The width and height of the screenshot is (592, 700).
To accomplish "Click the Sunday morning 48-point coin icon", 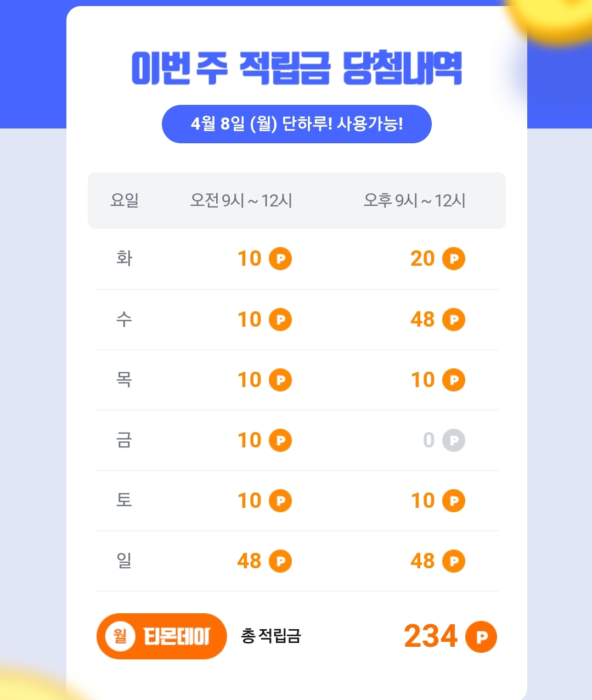I will click(280, 561).
